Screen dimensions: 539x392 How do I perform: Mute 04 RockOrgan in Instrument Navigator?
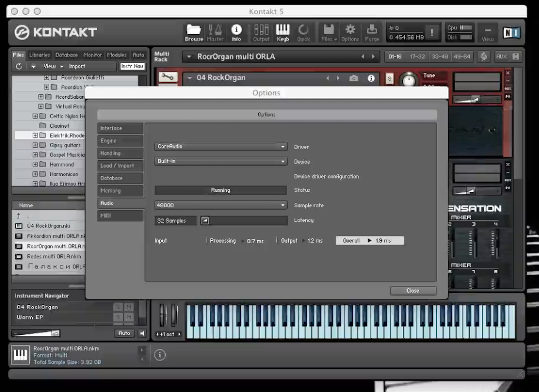[x=129, y=307]
